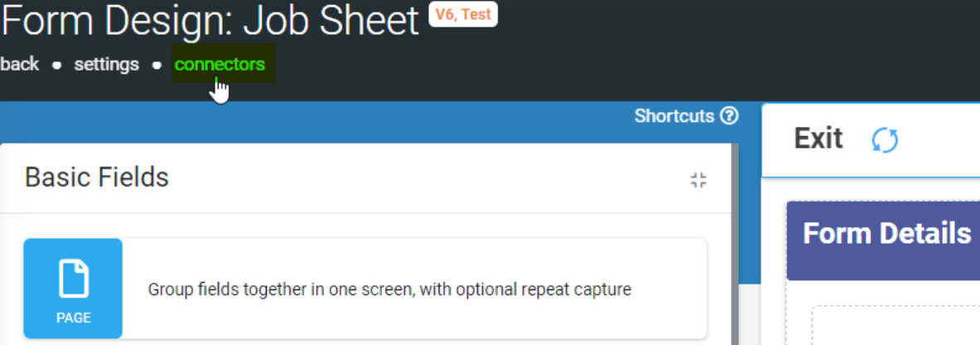Collapse the Basic Fields panel using the shrink icon
Image resolution: width=980 pixels, height=345 pixels.
coord(698,180)
